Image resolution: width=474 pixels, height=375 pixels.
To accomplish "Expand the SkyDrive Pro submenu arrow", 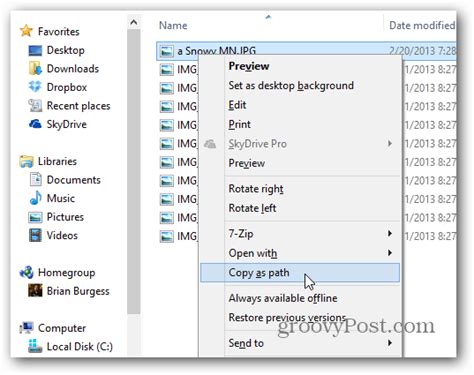I will pos(389,144).
